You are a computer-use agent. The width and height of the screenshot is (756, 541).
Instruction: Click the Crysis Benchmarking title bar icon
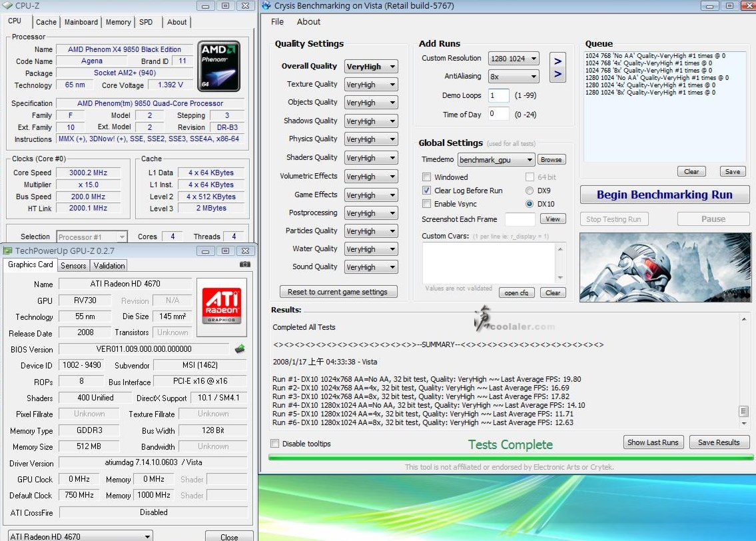point(266,6)
